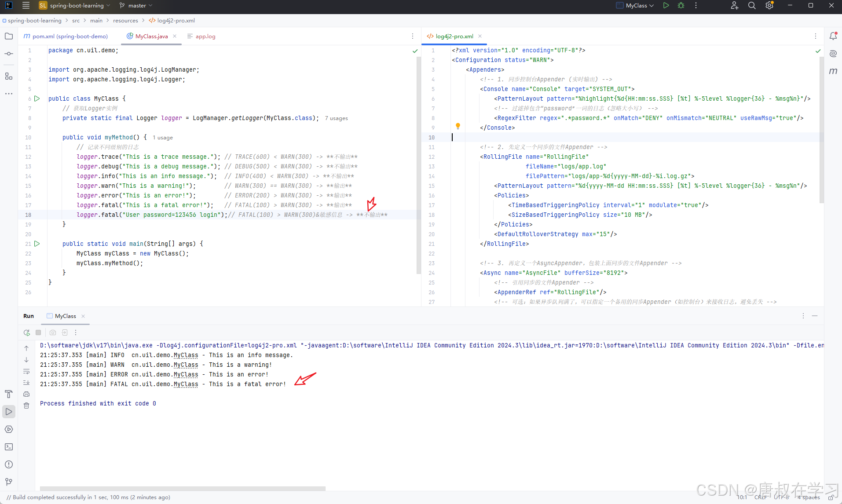Open the Run tool window button
The image size is (842, 504).
click(x=9, y=412)
